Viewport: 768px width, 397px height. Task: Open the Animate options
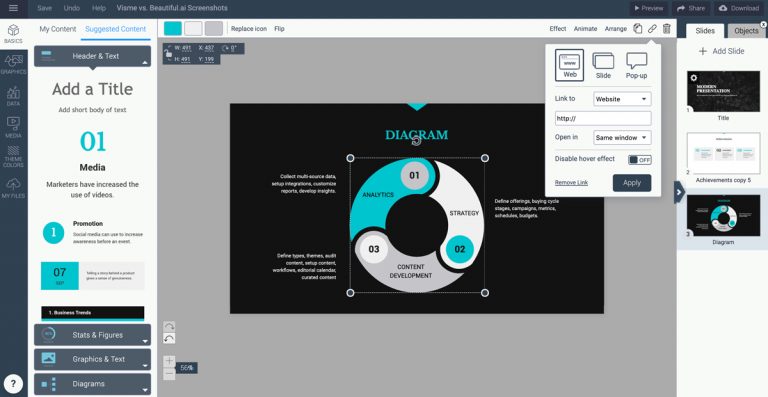[585, 29]
